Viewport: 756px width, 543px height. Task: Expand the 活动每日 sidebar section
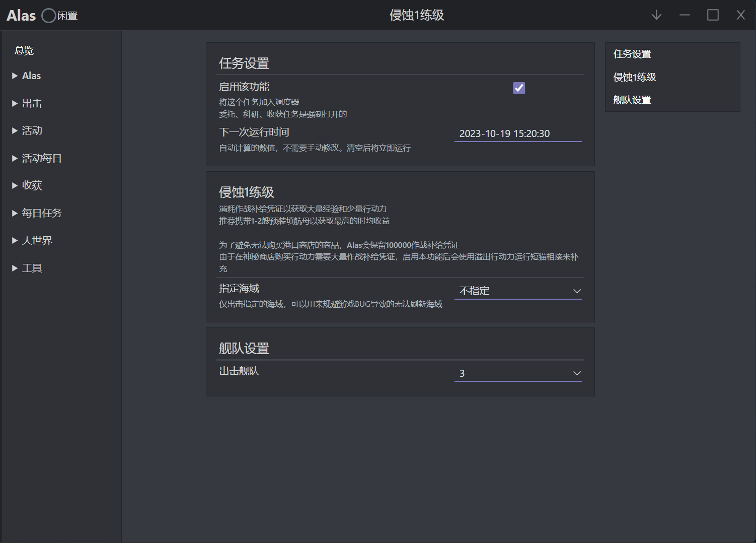tap(41, 158)
